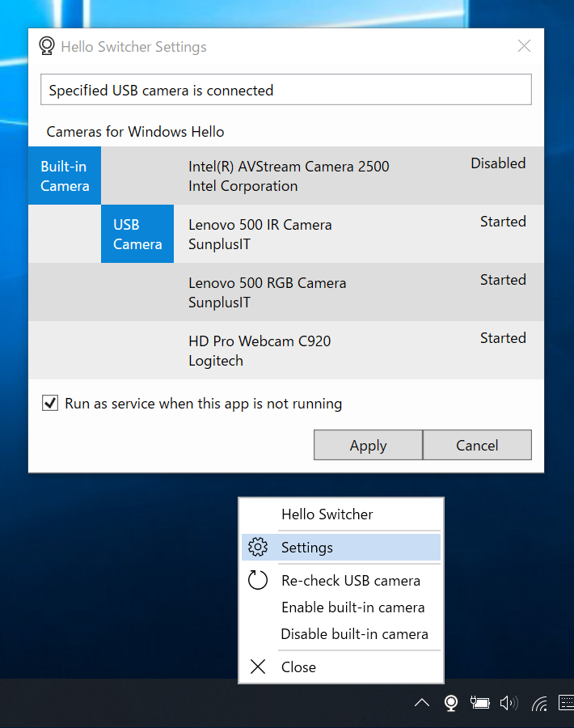
Task: Click Intel Corporation manufacturer text
Action: 243,186
